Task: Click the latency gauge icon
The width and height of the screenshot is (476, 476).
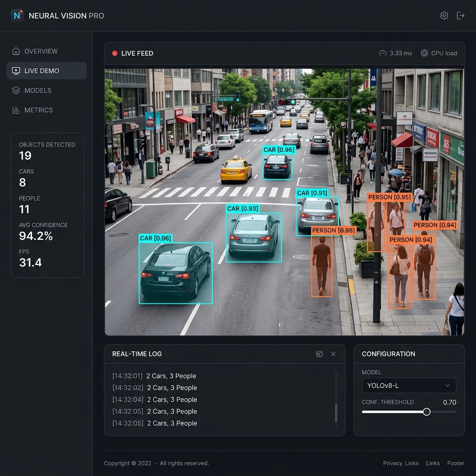Action: 383,53
